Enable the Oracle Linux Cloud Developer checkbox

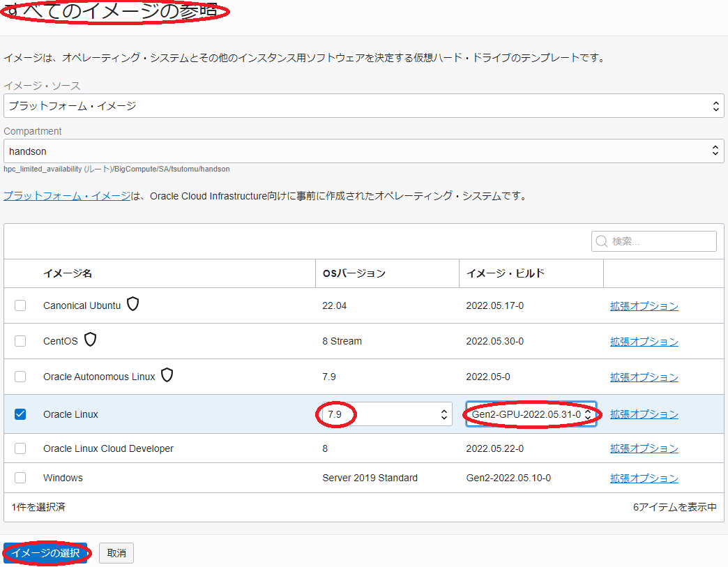pos(20,448)
